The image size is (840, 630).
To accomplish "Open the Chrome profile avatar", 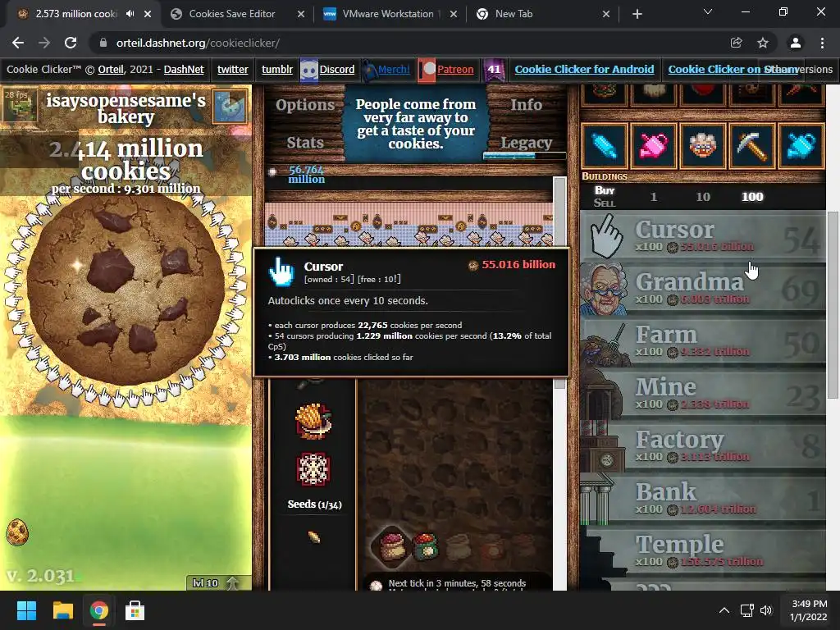I will click(x=795, y=43).
